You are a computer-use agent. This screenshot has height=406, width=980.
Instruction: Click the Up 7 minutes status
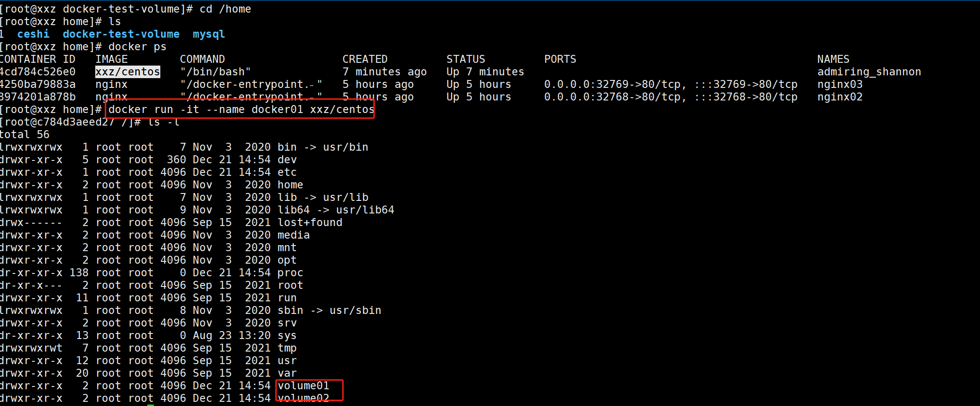coord(485,72)
